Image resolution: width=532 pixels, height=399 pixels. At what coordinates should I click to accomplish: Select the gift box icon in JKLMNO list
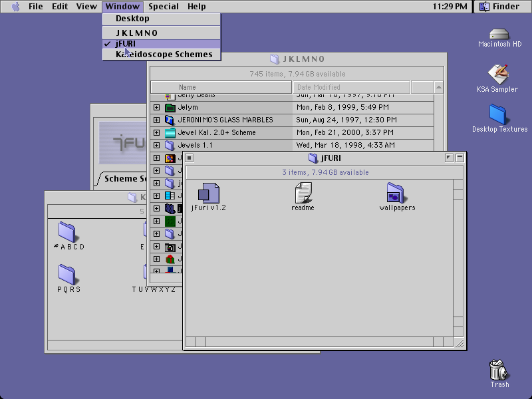pyautogui.click(x=170, y=259)
